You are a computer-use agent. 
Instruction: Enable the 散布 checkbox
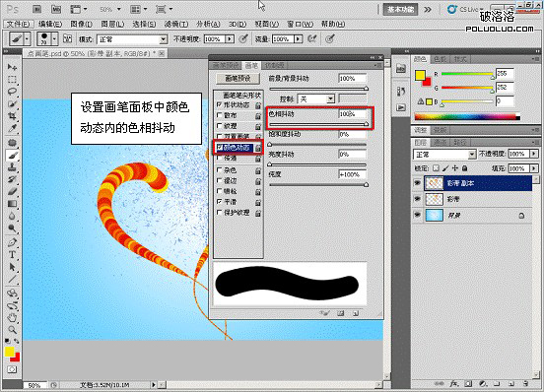(219, 115)
